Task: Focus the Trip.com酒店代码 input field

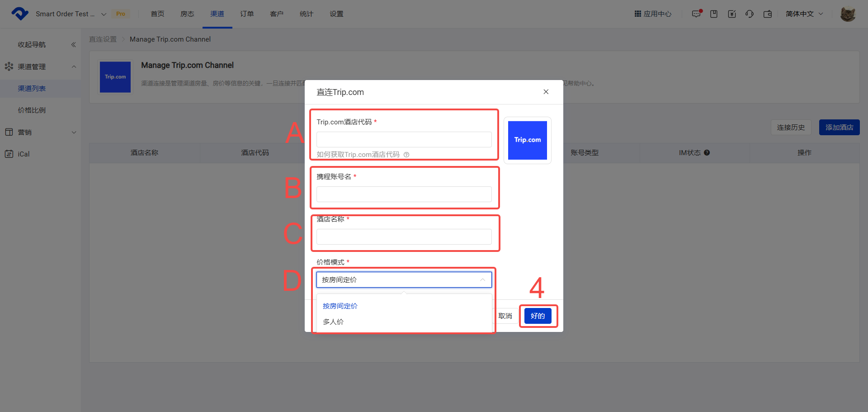Action: point(404,139)
